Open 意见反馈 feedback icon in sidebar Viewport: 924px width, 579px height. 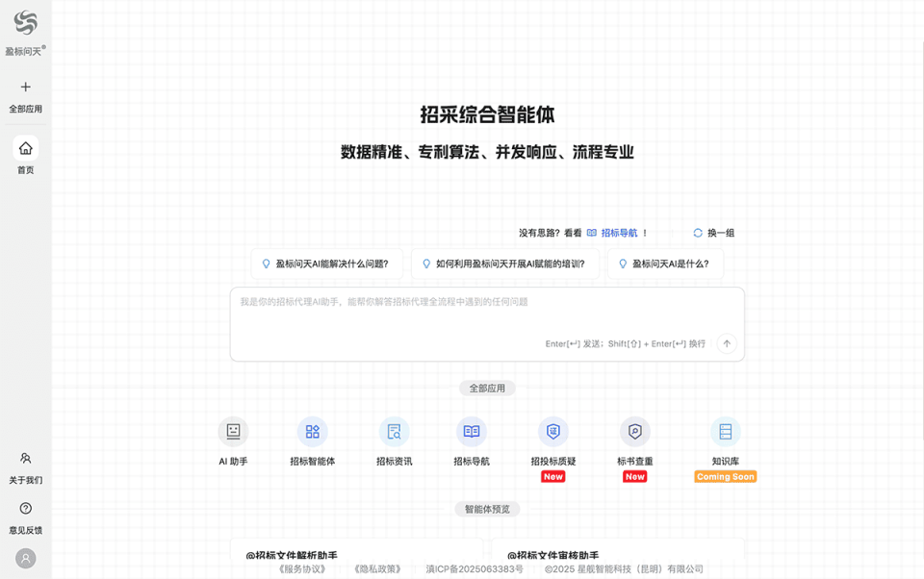point(25,508)
